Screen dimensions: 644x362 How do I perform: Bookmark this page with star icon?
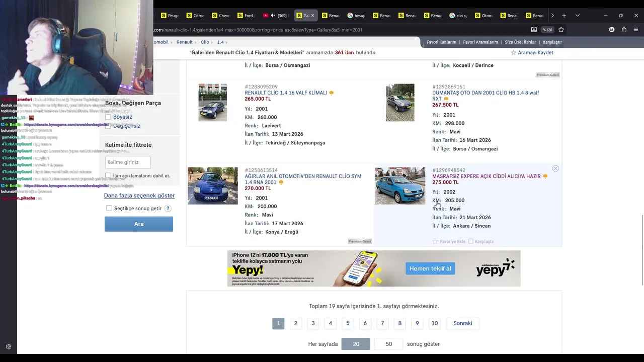pyautogui.click(x=561, y=30)
